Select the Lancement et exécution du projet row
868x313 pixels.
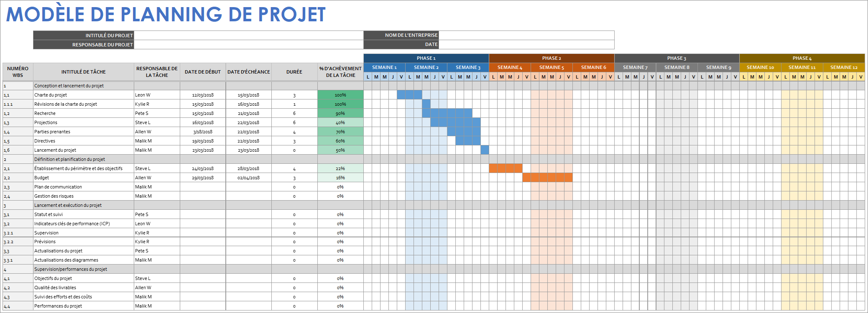(434, 205)
